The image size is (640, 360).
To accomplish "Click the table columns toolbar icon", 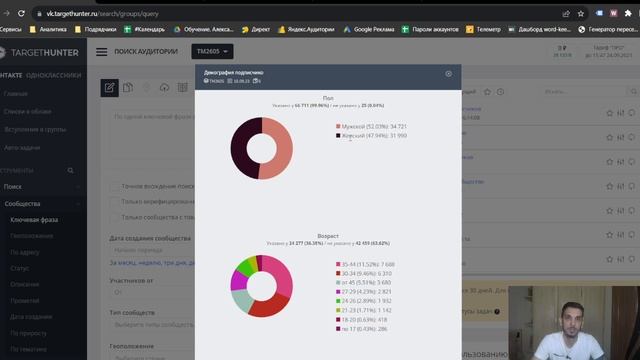I will (x=182, y=87).
